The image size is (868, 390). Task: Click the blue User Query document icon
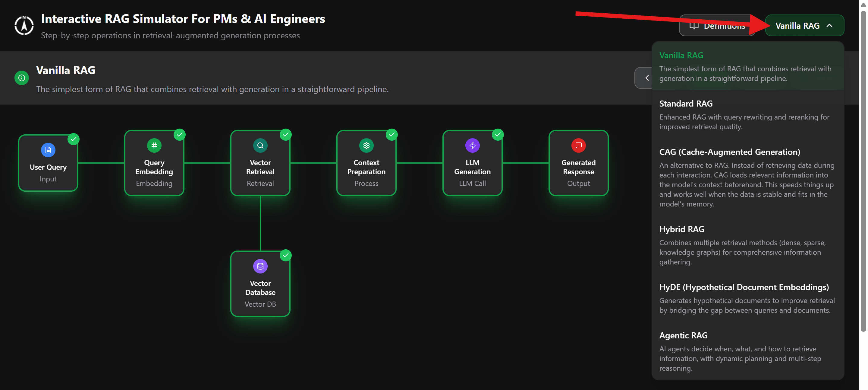coord(48,150)
